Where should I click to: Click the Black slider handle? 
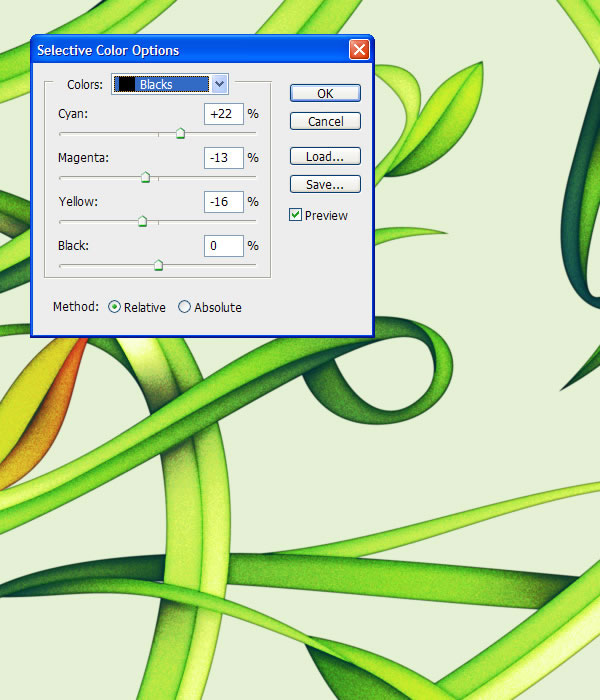pyautogui.click(x=158, y=265)
